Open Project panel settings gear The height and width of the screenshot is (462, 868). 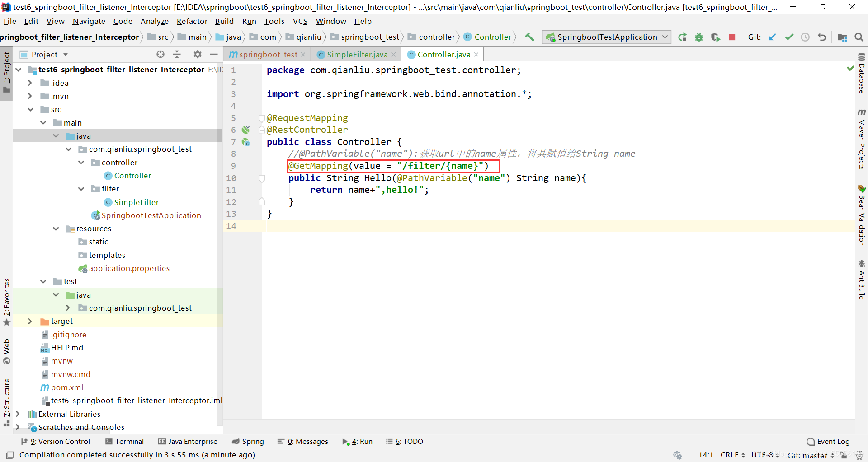(198, 54)
